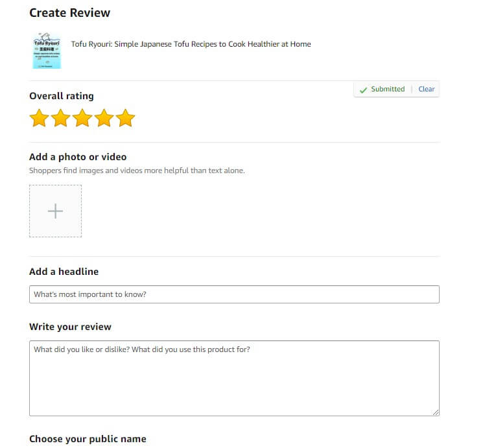The height and width of the screenshot is (448, 485).
Task: Click into the Write your review textarea
Action: click(x=234, y=378)
